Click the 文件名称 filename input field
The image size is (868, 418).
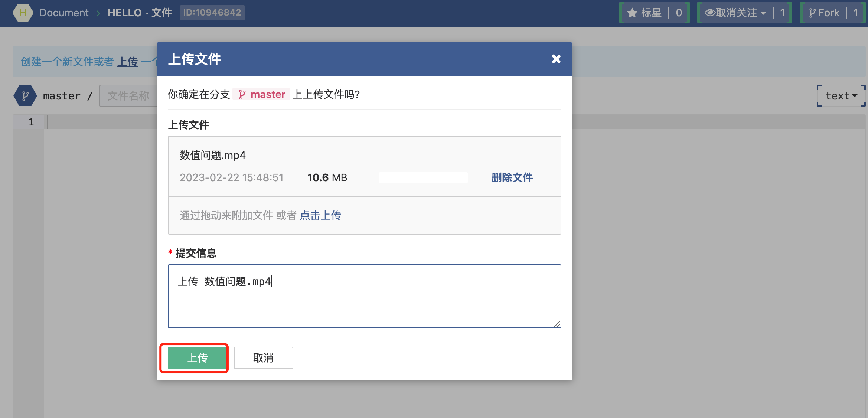[x=128, y=96]
